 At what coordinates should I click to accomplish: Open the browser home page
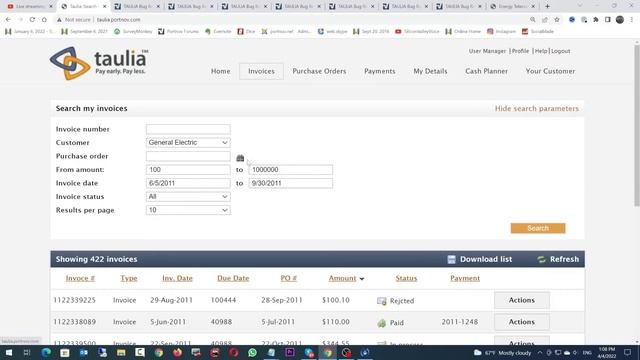pyautogui.click(x=44, y=20)
